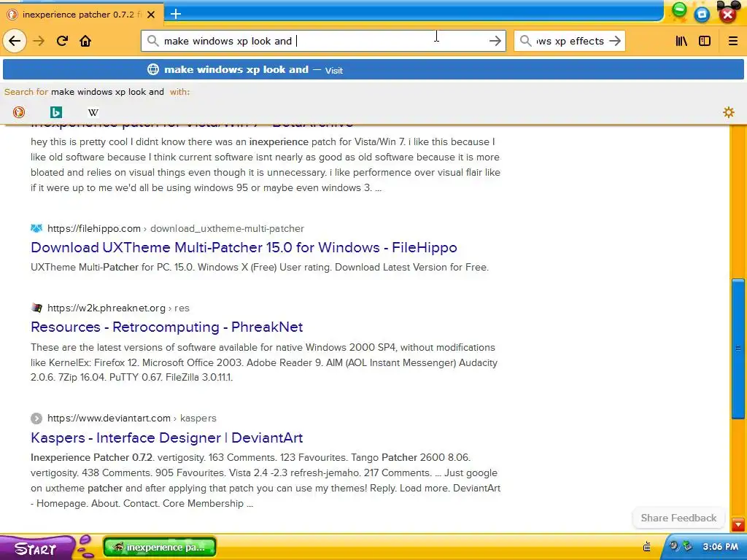
Task: Open Resources - Retrocomputing - PhreakNet link
Action: pyautogui.click(x=167, y=327)
